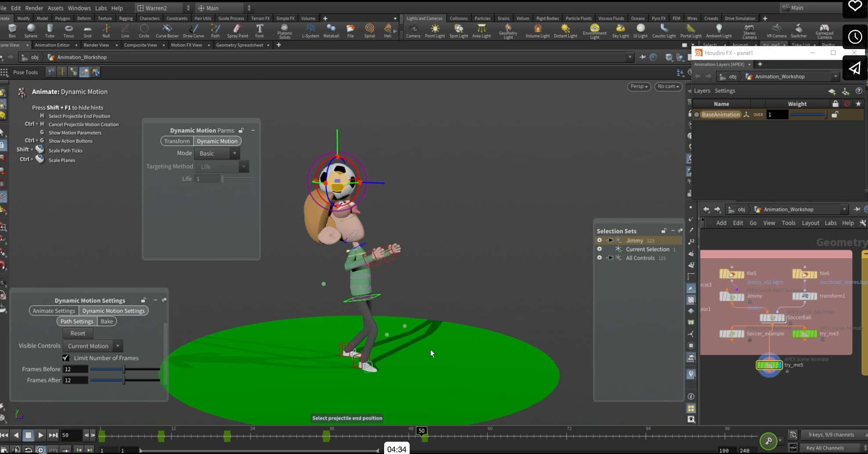Toggle visibility of All Controls set
Image resolution: width=868 pixels, height=454 pixels.
point(599,258)
